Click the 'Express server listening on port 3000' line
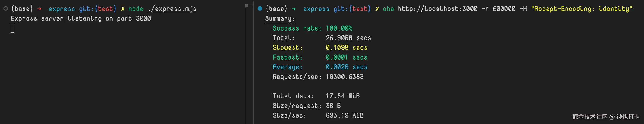This screenshot has width=644, height=124. click(81, 19)
